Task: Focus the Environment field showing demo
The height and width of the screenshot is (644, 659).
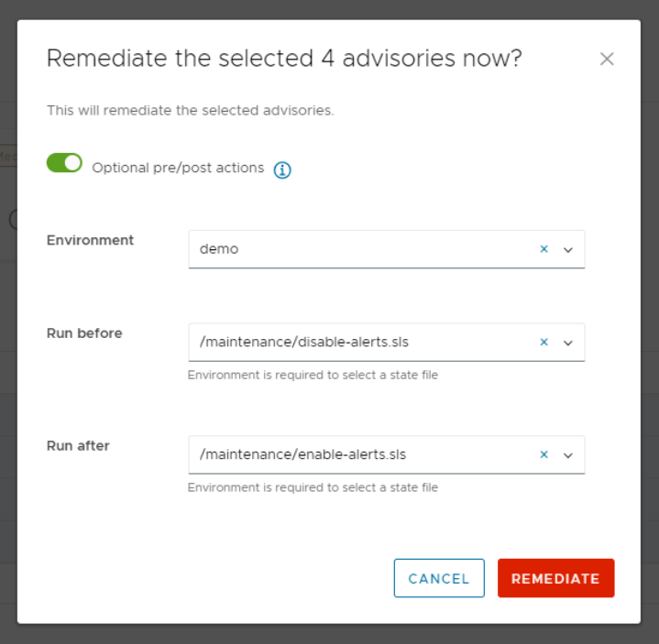Action: point(357,249)
